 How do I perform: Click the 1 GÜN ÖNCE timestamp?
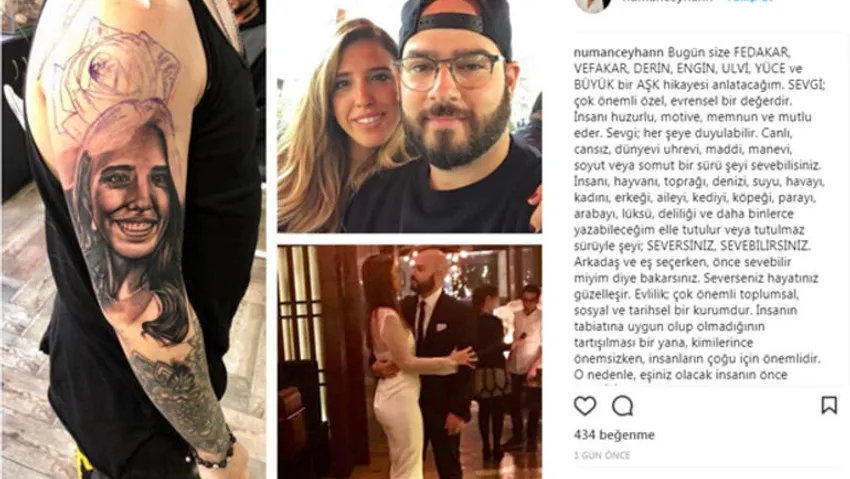(602, 456)
